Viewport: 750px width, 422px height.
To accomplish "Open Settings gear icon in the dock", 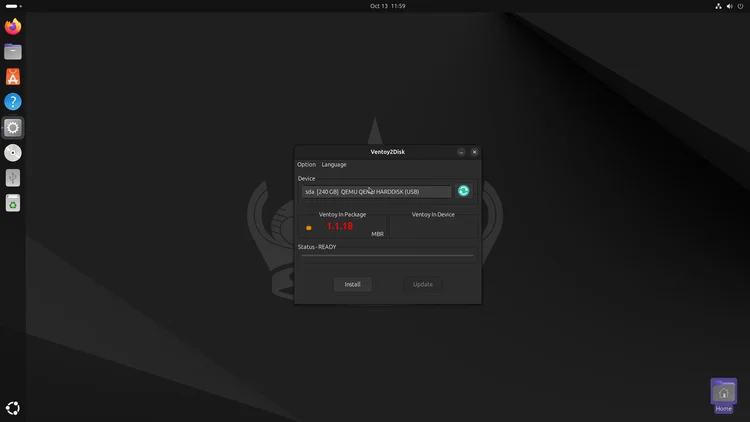I will coord(13,128).
